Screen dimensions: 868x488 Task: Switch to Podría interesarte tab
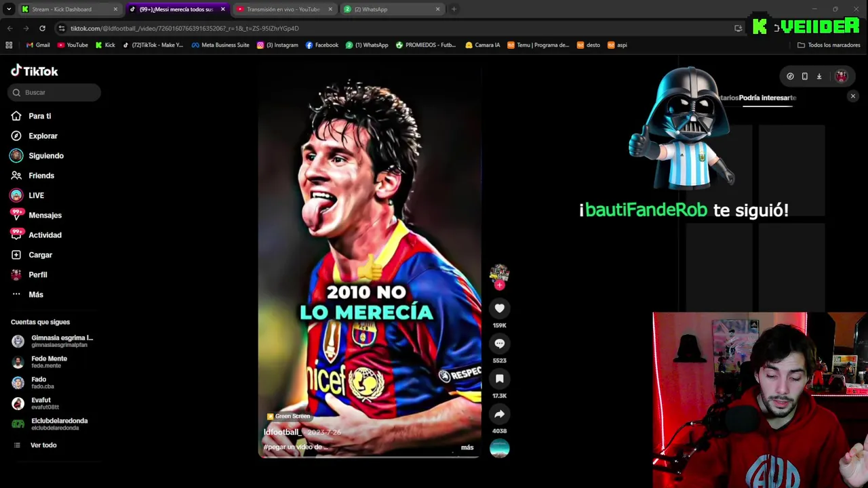(768, 98)
